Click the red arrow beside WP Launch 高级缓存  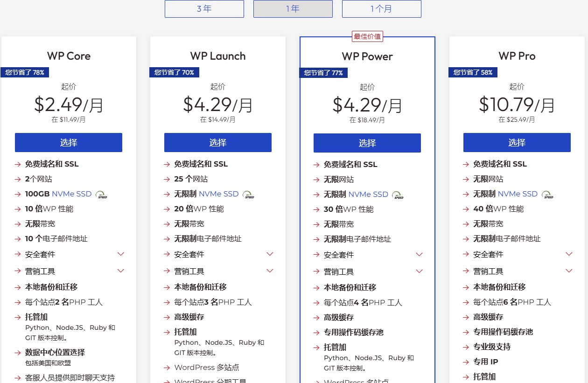point(167,317)
